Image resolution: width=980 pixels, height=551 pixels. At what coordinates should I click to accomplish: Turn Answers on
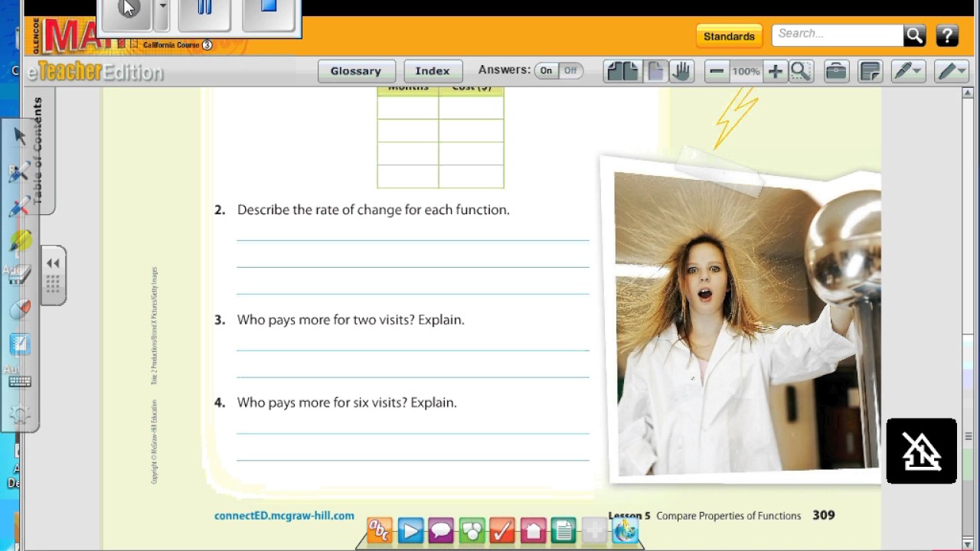[x=546, y=70]
